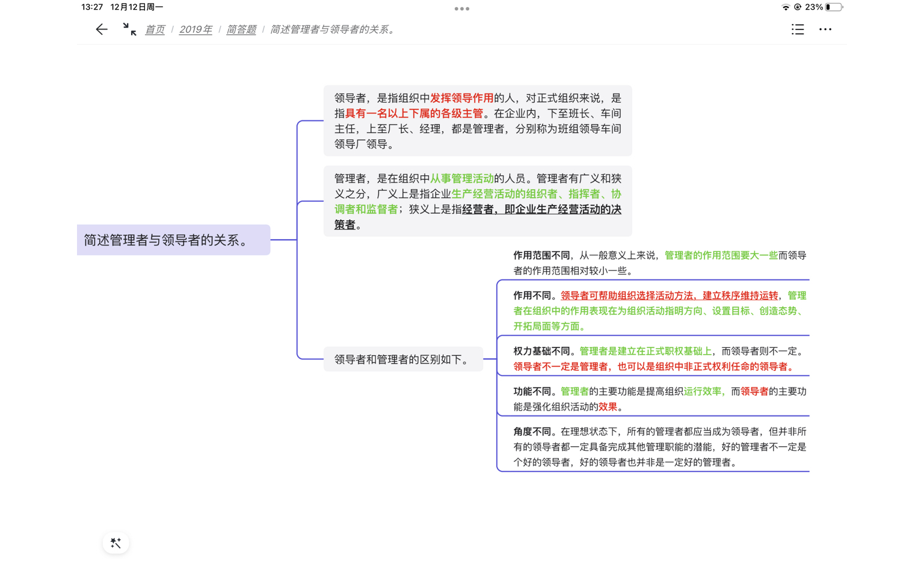
Task: Tap the three-dot multitasking indicator at top
Action: click(x=462, y=8)
